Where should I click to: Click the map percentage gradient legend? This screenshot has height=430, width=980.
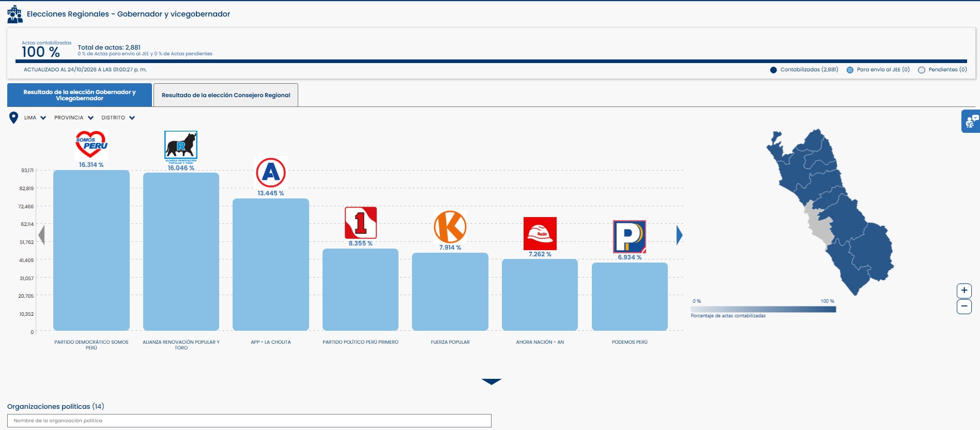click(x=763, y=309)
